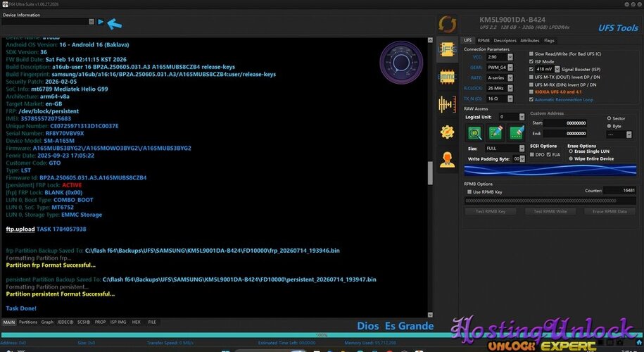Toggle the ISP Mode checkbox
The height and width of the screenshot is (352, 644).
pos(531,62)
